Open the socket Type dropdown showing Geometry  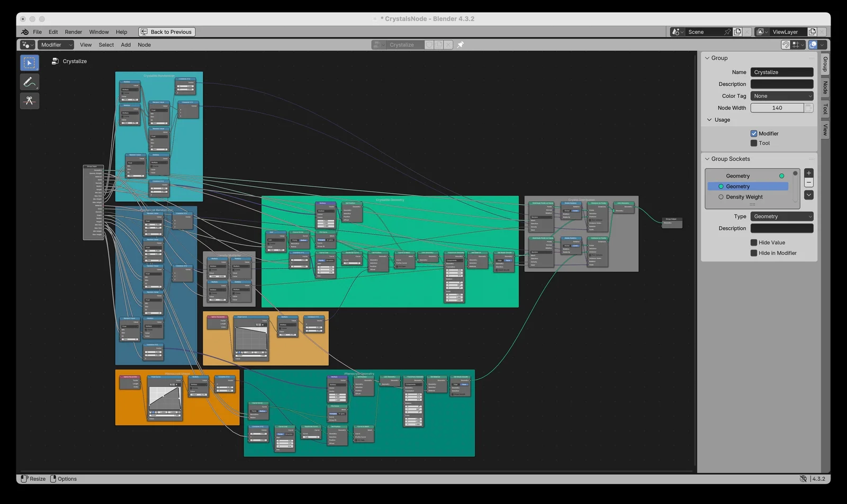click(782, 216)
